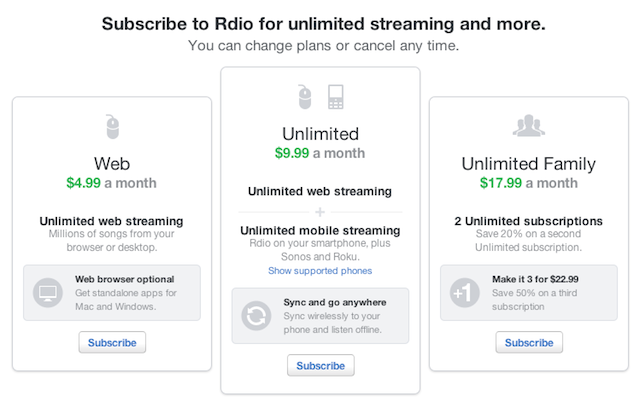Click the $4.99 a month price
The image size is (640, 402).
[111, 183]
